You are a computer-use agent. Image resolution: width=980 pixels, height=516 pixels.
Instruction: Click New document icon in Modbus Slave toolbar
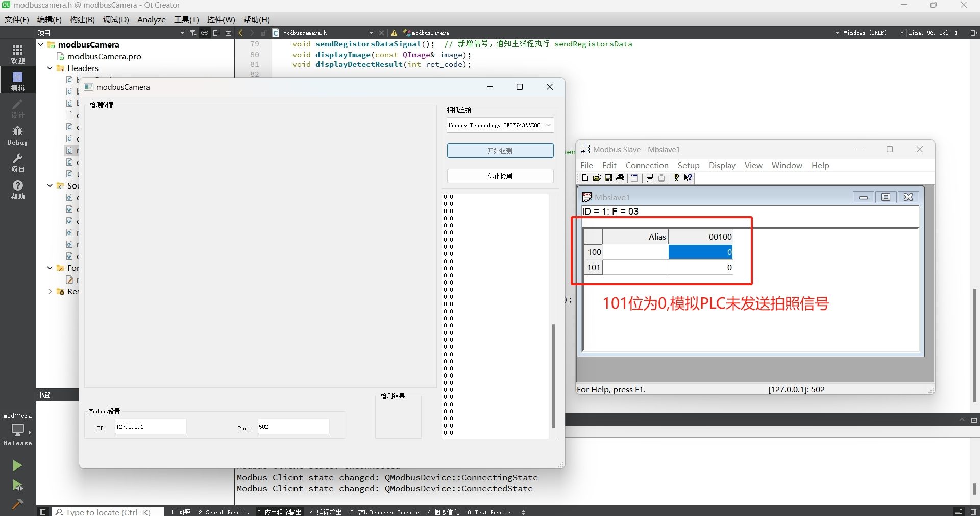[x=585, y=178]
